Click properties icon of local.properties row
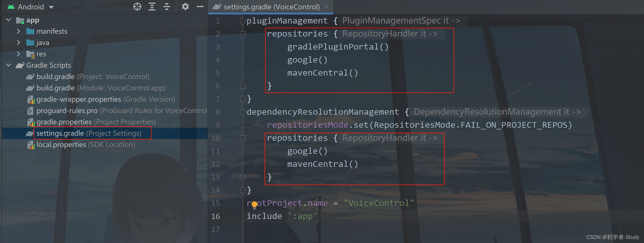644x243 pixels. tap(31, 145)
